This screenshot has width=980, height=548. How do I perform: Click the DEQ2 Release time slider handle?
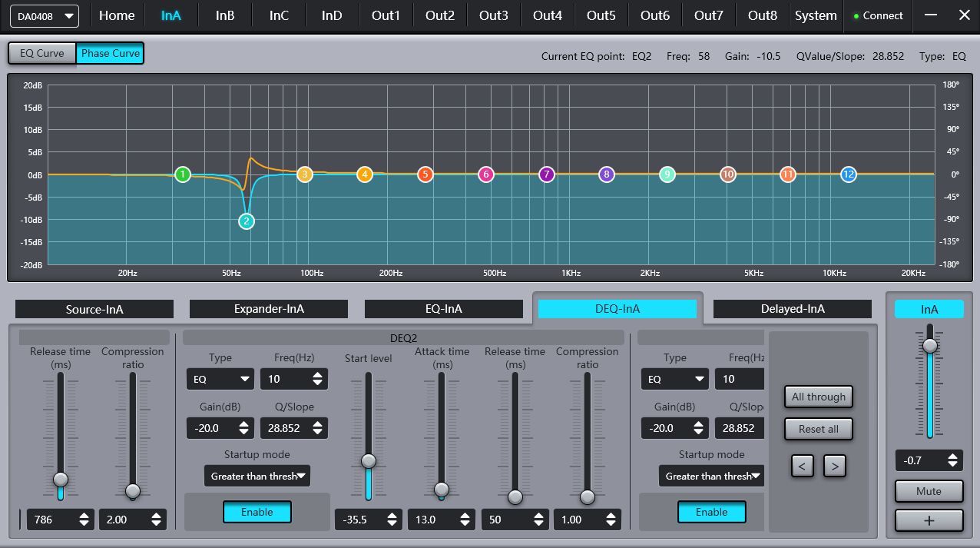point(515,497)
